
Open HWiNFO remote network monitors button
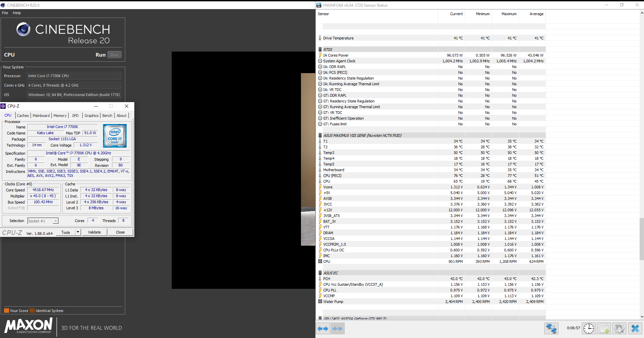click(551, 328)
